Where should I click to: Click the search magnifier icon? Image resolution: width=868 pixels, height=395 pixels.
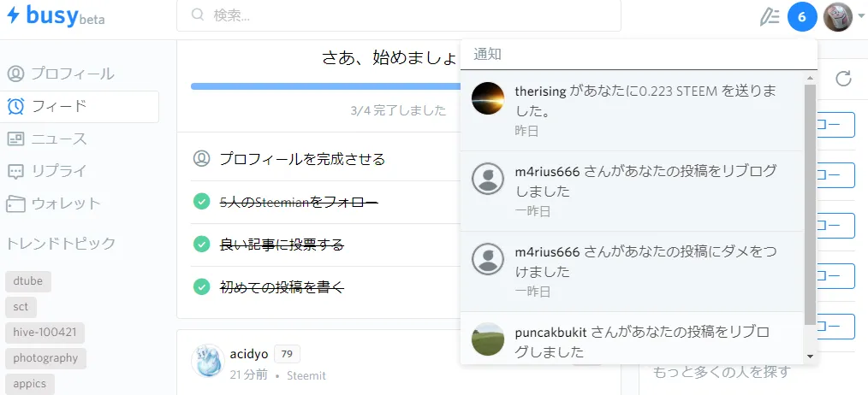198,15
